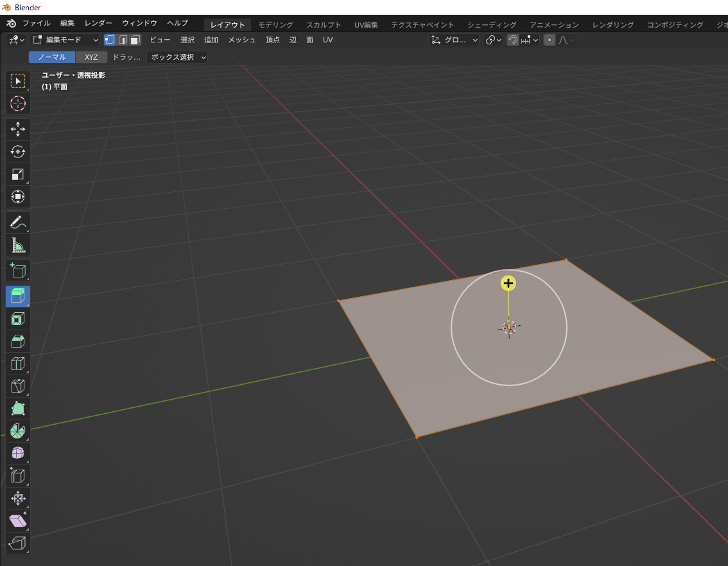This screenshot has width=728, height=566.
Task: Select the Box Select tool in toolbar
Action: pyautogui.click(x=18, y=81)
